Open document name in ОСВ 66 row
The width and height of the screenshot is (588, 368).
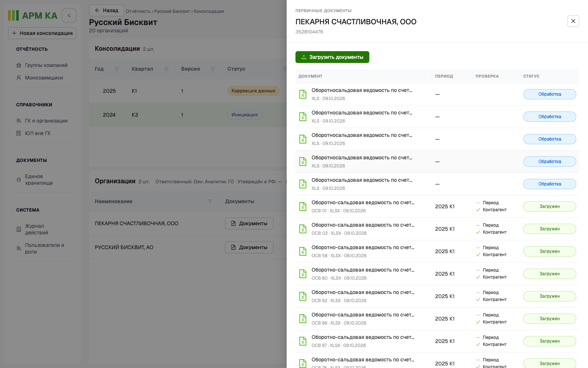point(363,315)
